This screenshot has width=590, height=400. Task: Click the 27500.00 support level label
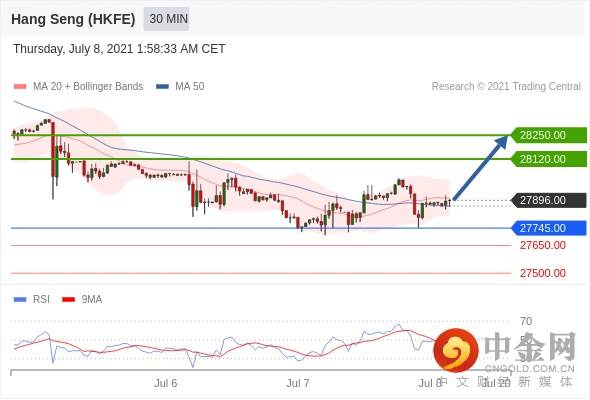543,273
